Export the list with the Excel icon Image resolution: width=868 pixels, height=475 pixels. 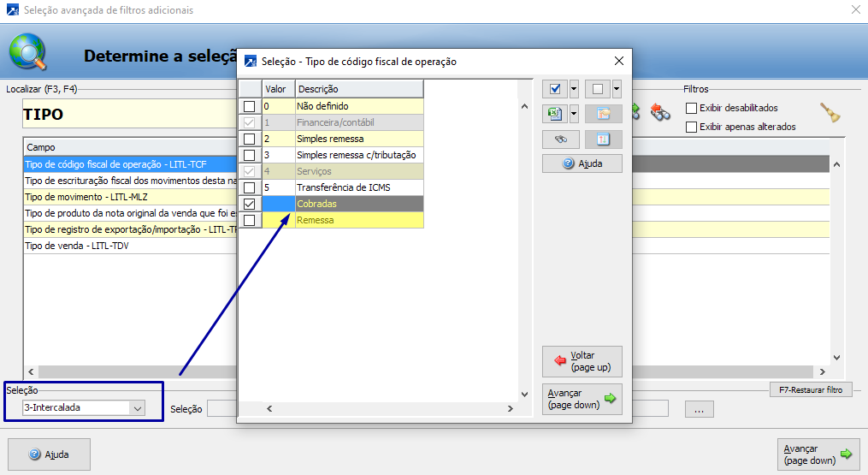point(555,114)
